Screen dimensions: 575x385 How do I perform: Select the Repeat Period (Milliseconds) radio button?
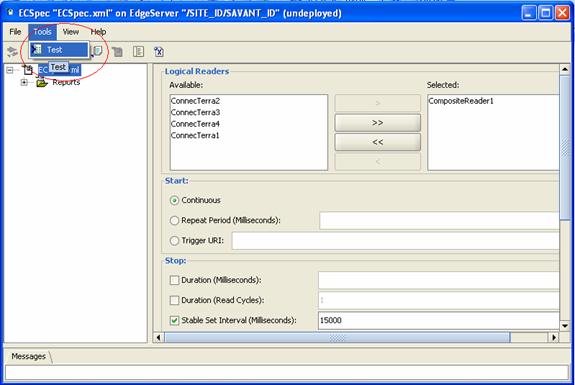(x=174, y=220)
